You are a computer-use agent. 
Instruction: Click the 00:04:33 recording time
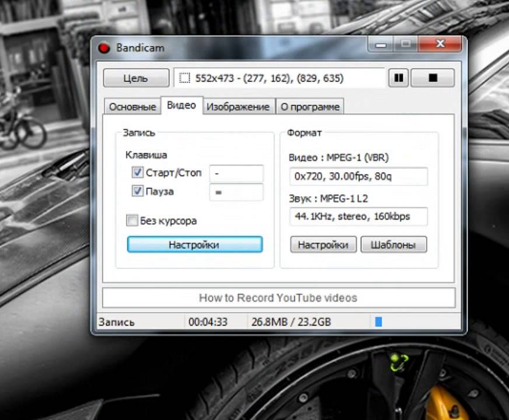coord(208,322)
